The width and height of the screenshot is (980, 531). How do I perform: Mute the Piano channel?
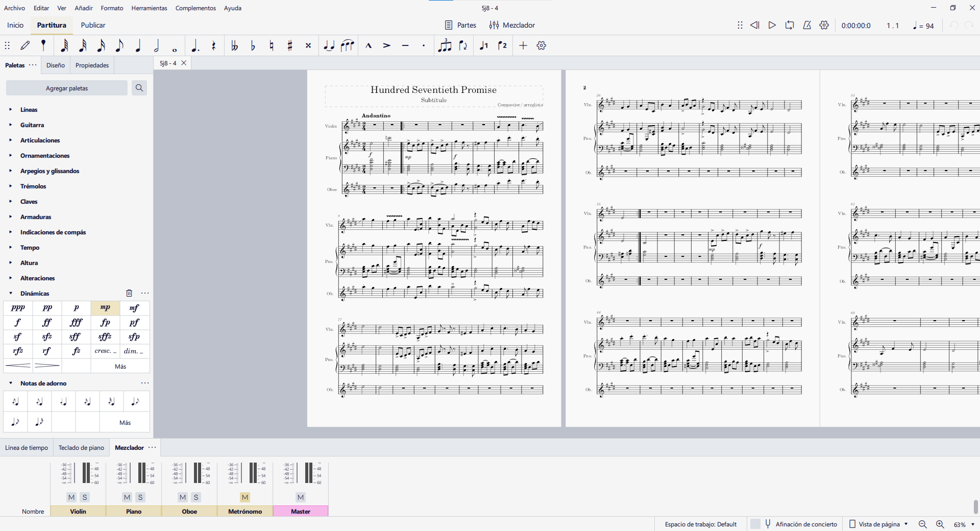[127, 497]
